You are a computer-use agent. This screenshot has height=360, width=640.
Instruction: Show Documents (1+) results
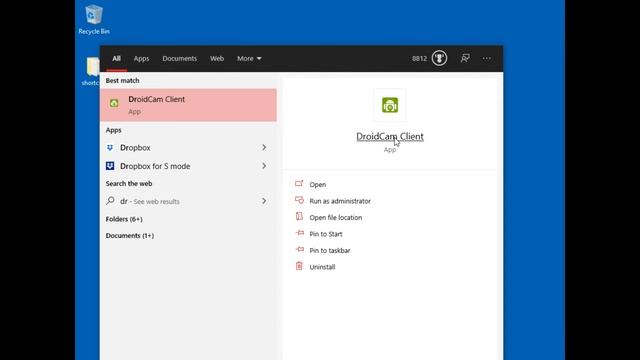click(x=130, y=236)
